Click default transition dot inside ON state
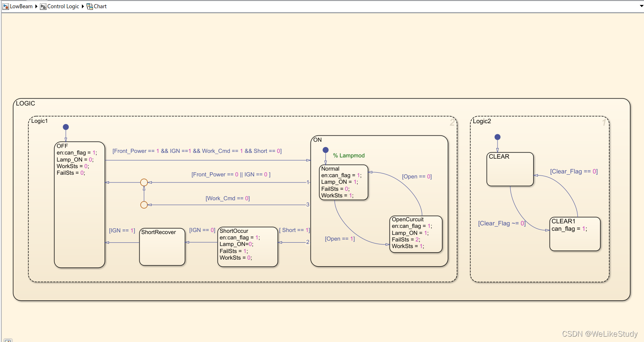This screenshot has height=342, width=644. click(x=325, y=150)
